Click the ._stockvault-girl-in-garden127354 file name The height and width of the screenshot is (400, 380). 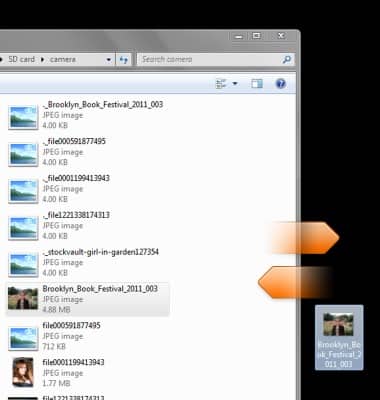click(x=101, y=252)
